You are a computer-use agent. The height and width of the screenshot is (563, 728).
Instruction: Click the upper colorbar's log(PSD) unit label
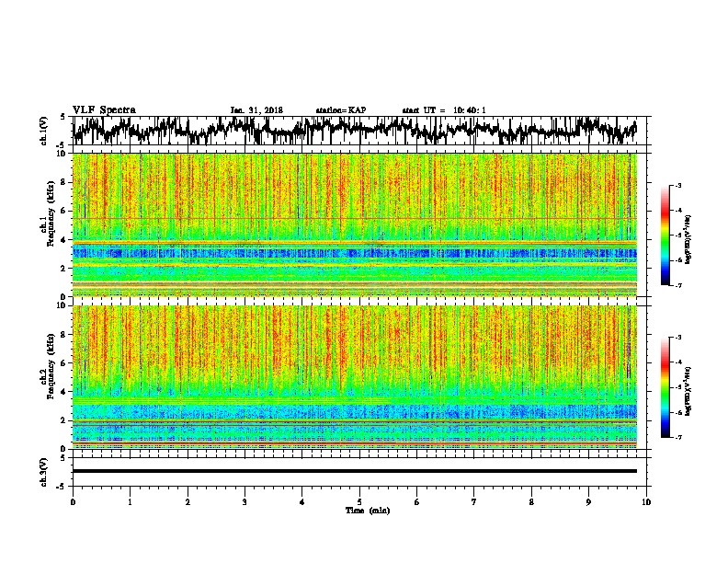click(x=688, y=240)
